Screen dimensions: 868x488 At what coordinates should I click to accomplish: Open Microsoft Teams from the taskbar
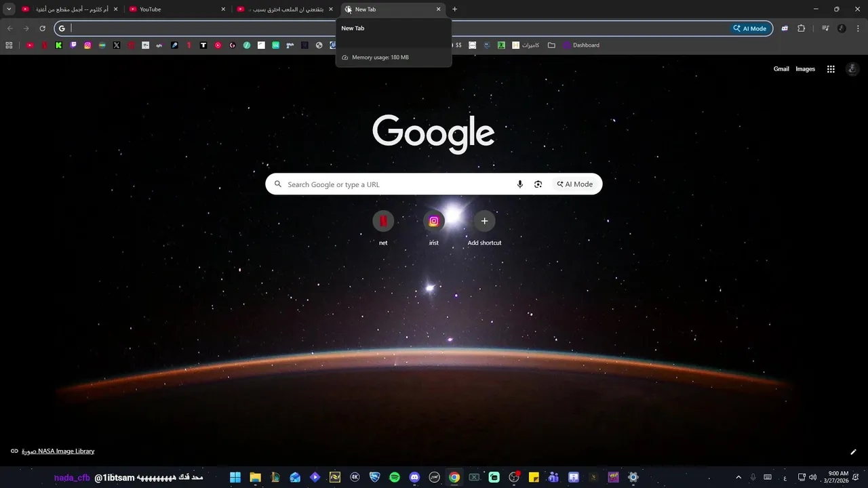point(553,477)
